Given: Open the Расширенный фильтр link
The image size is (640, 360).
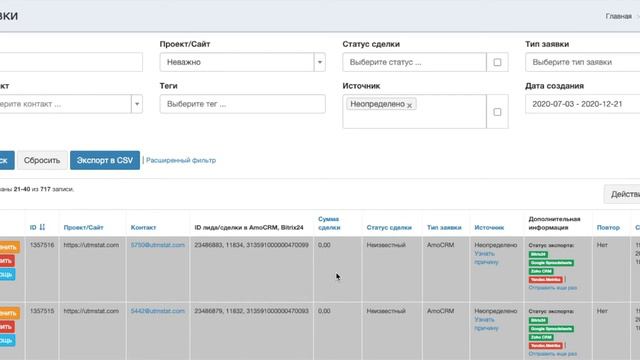Looking at the screenshot, I should click(x=181, y=160).
